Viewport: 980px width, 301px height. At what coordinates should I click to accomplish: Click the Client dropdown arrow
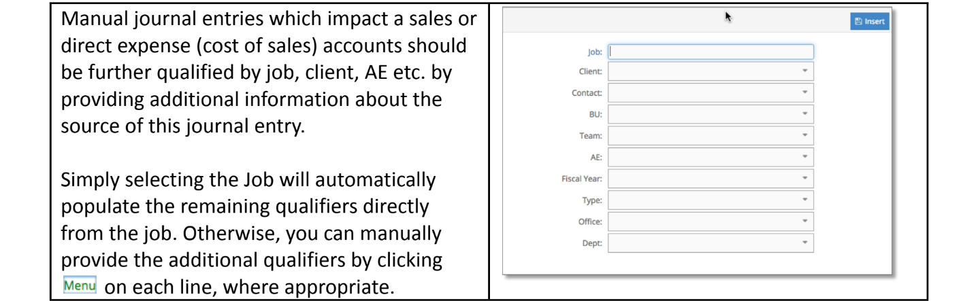point(804,71)
